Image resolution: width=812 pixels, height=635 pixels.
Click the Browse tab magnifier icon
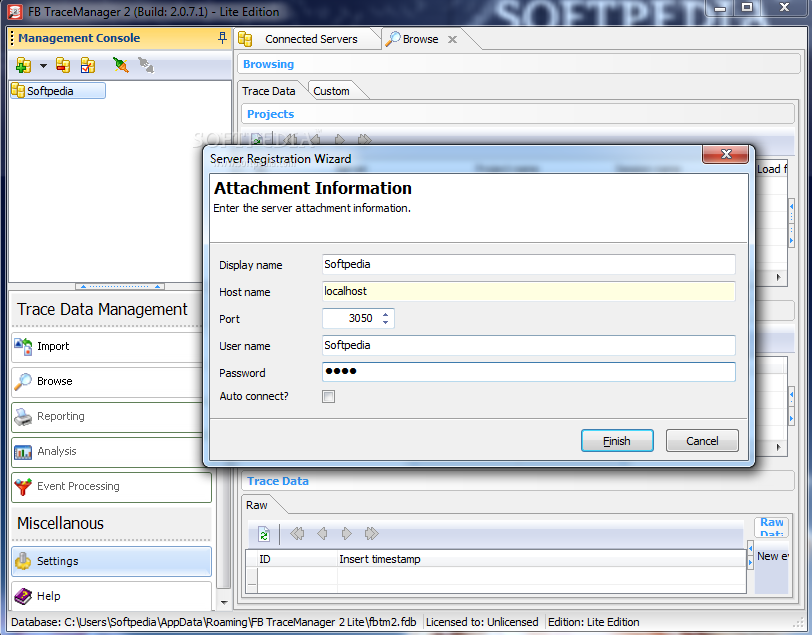tap(394, 39)
